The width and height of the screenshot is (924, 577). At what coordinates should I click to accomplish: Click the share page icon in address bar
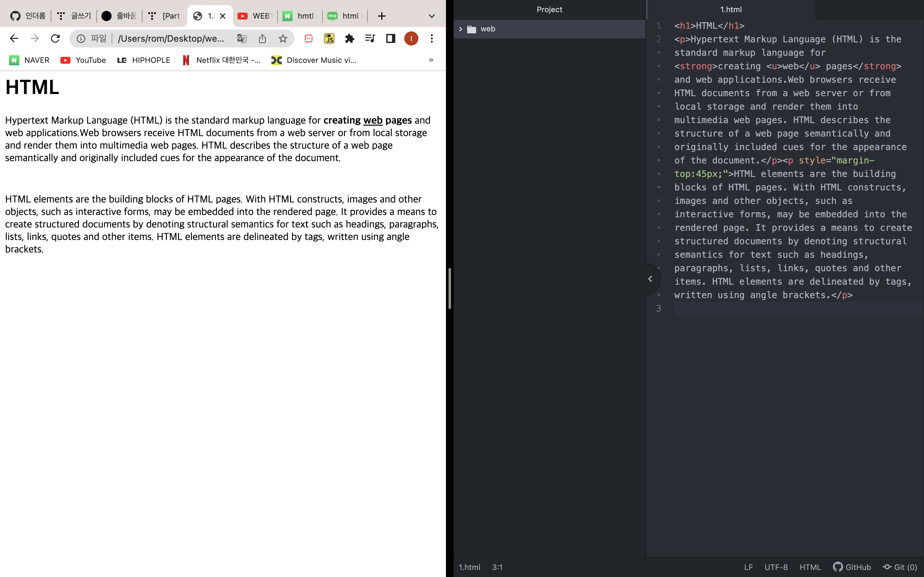262,38
